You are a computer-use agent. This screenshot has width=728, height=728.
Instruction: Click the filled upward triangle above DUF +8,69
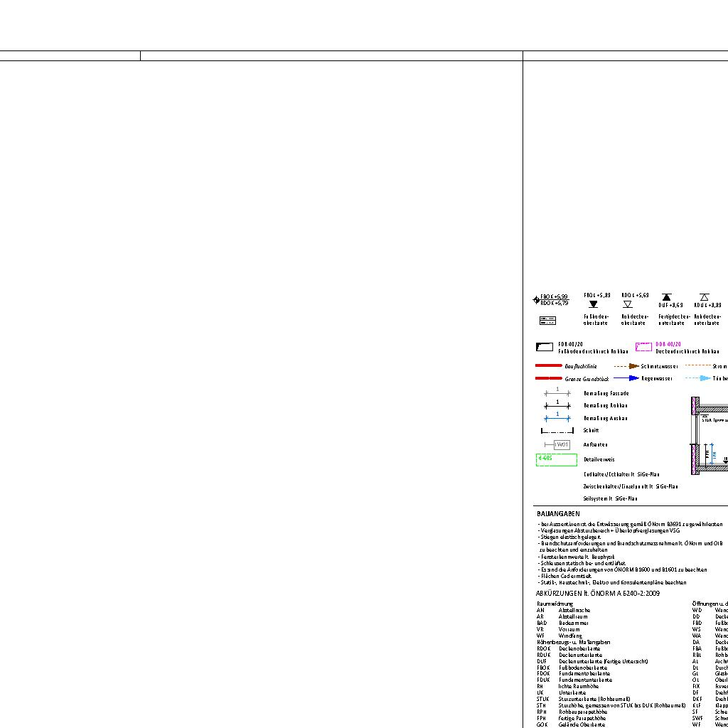[x=666, y=297]
